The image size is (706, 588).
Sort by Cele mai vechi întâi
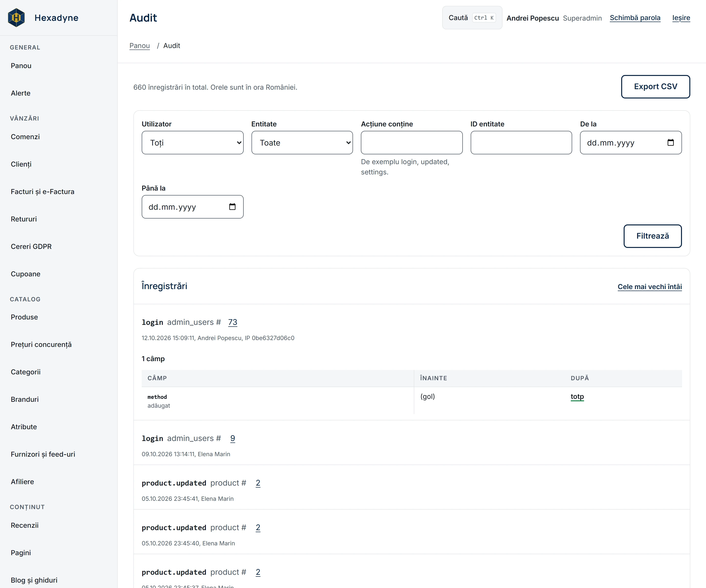point(650,287)
